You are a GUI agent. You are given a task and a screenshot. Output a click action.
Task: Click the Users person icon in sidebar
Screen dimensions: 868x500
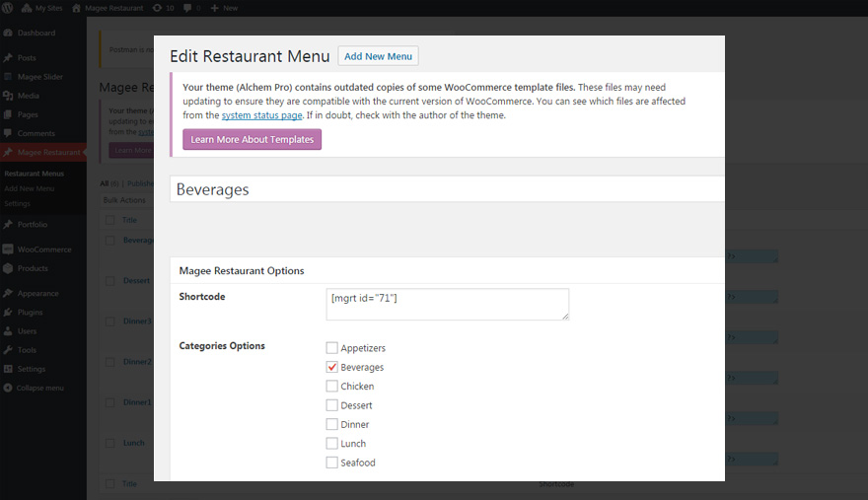tap(8, 331)
